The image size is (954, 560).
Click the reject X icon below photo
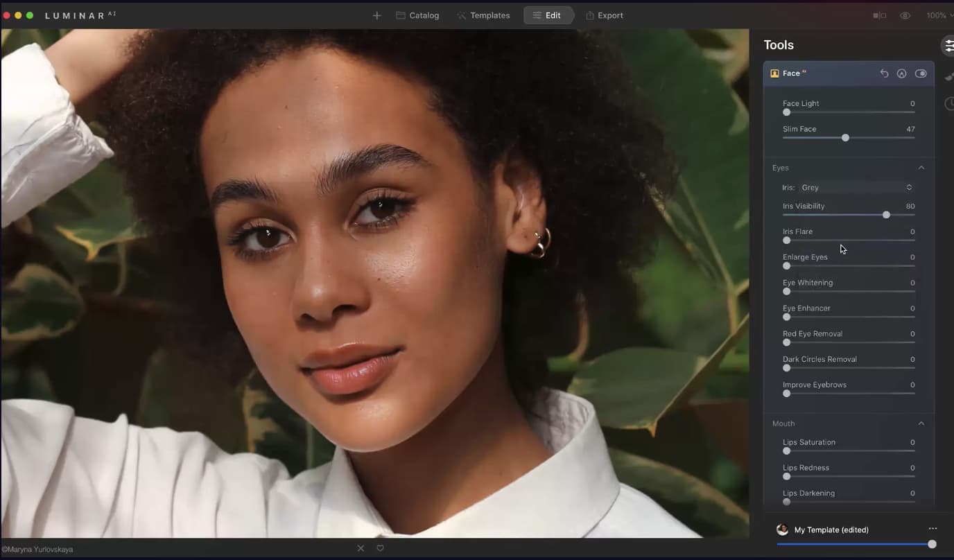coord(361,548)
